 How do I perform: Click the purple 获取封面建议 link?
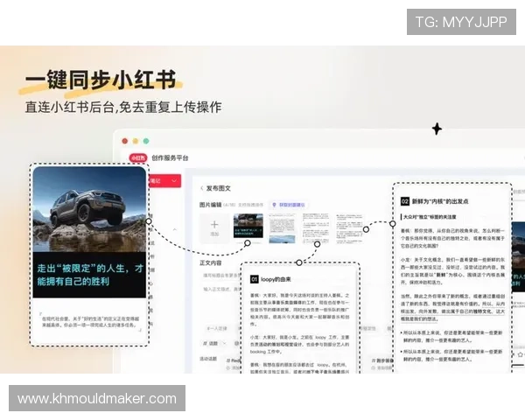[x=289, y=205]
